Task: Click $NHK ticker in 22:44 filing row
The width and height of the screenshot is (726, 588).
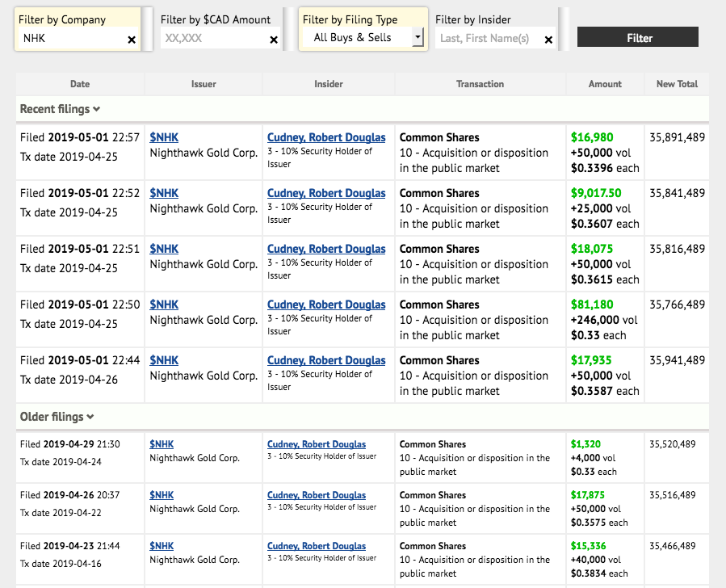Action: pyautogui.click(x=164, y=360)
